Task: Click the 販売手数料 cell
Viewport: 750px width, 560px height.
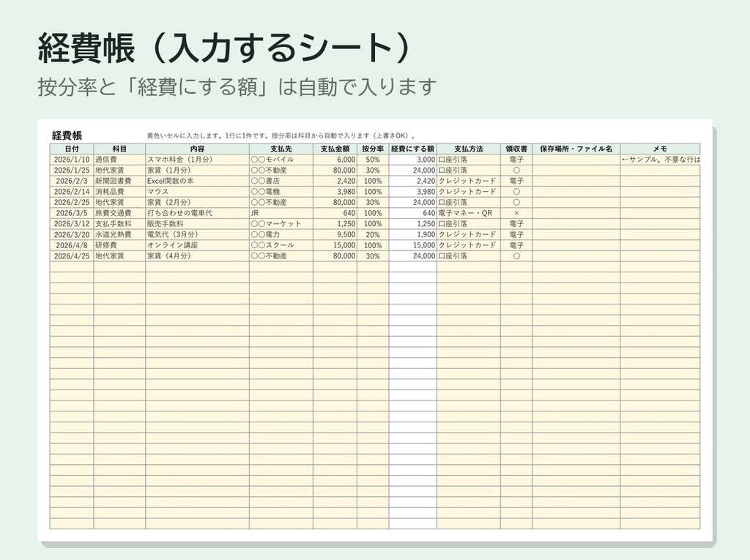Action: (197, 224)
